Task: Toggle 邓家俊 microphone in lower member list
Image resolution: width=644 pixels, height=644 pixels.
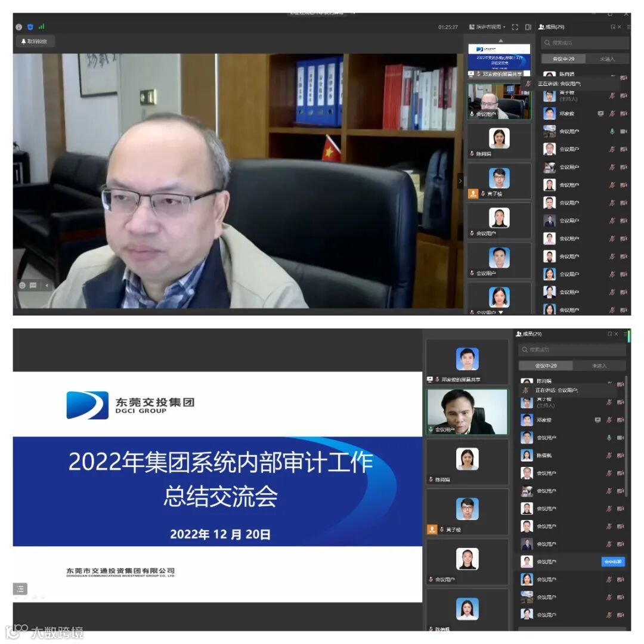Action: 609,420
